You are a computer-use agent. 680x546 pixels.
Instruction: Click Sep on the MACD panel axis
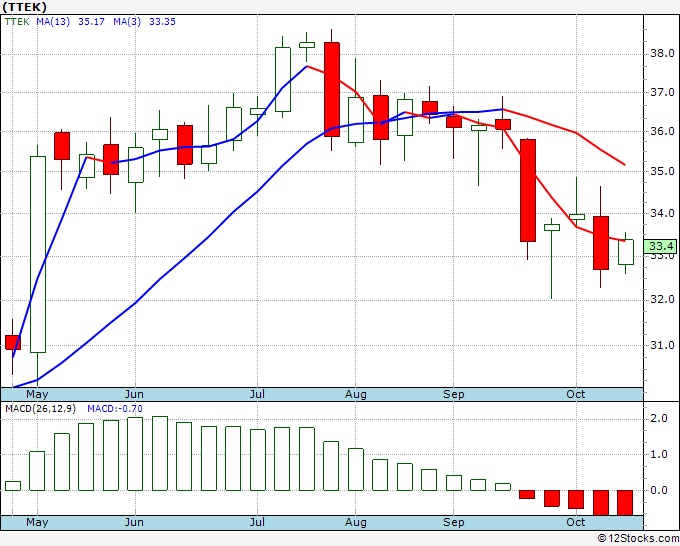tap(454, 522)
